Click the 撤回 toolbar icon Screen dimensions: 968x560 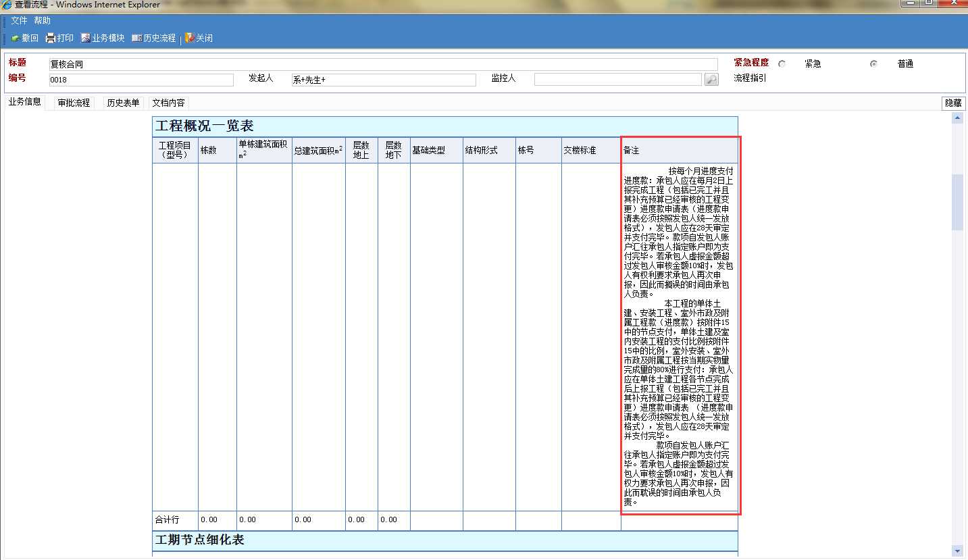[x=15, y=39]
